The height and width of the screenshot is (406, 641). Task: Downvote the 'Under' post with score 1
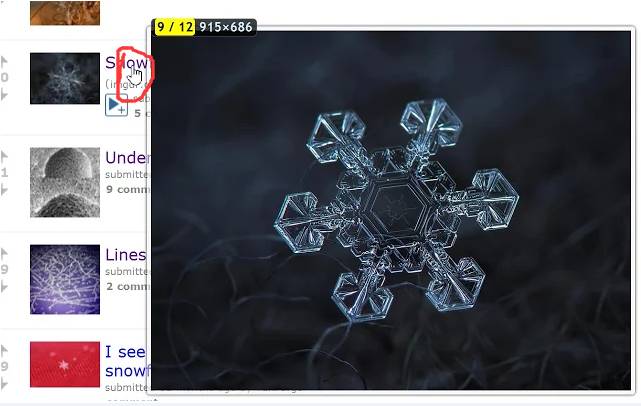tap(4, 190)
